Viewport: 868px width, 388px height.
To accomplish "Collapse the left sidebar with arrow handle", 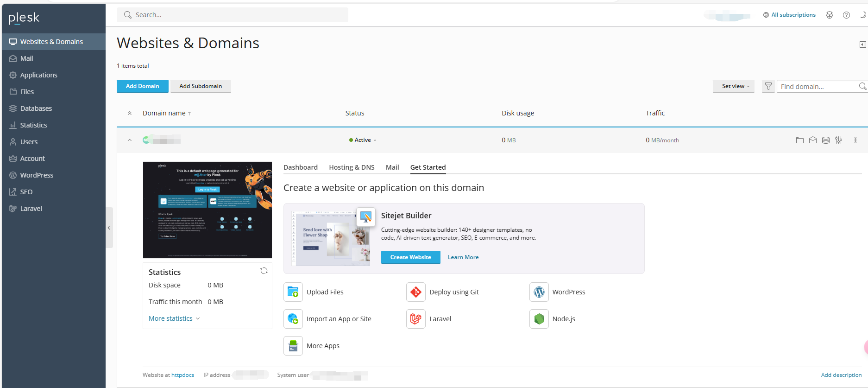I will [109, 228].
